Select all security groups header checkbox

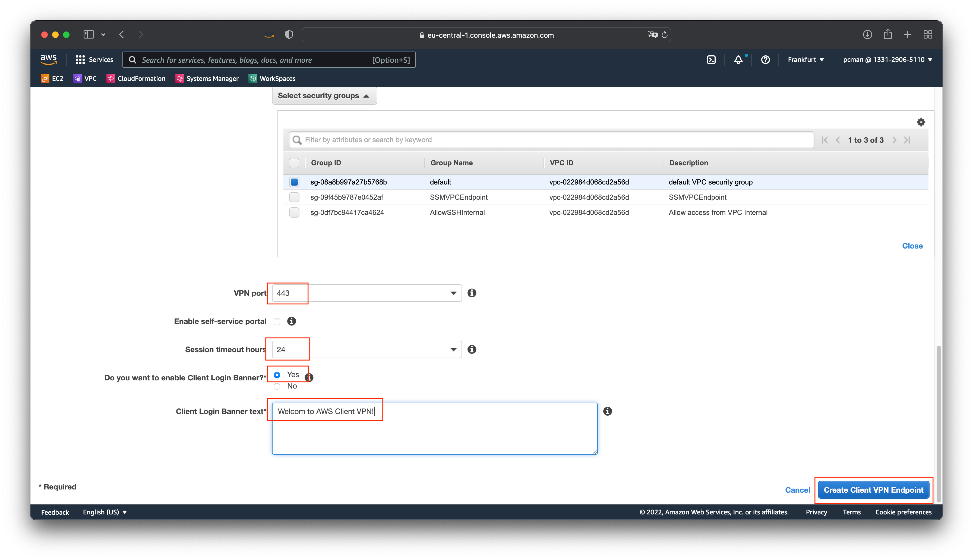pos(294,163)
